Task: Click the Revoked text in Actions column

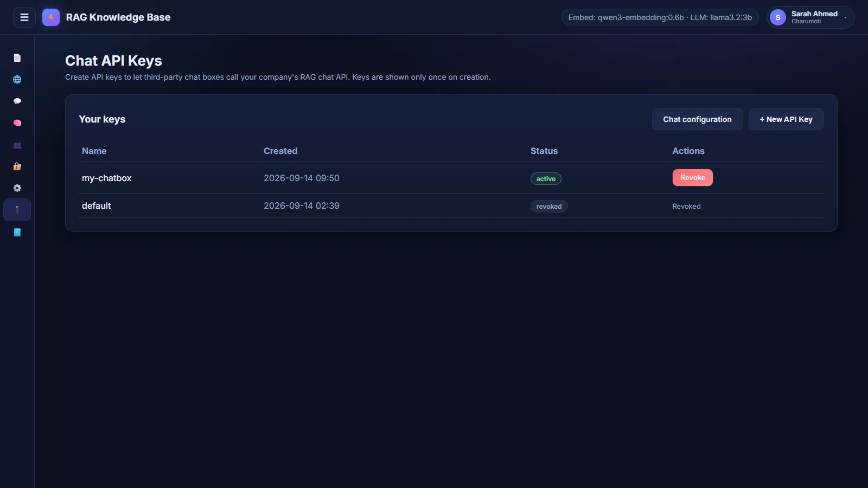Action: click(x=686, y=207)
